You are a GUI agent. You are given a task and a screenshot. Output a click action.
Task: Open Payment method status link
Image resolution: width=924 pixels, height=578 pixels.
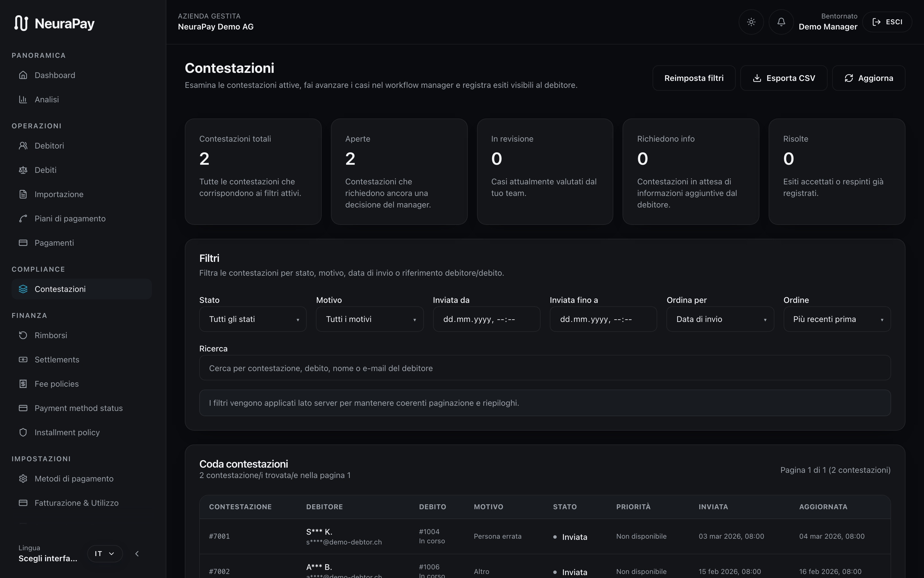click(x=82, y=408)
